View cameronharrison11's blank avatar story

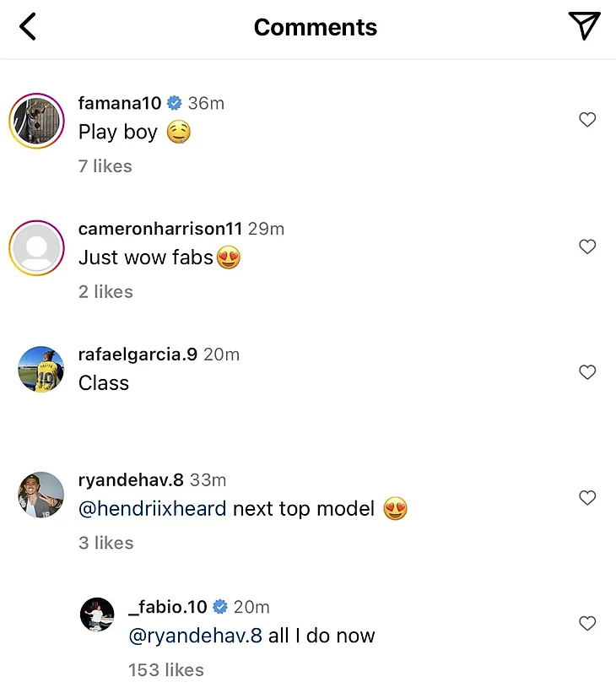tap(37, 248)
